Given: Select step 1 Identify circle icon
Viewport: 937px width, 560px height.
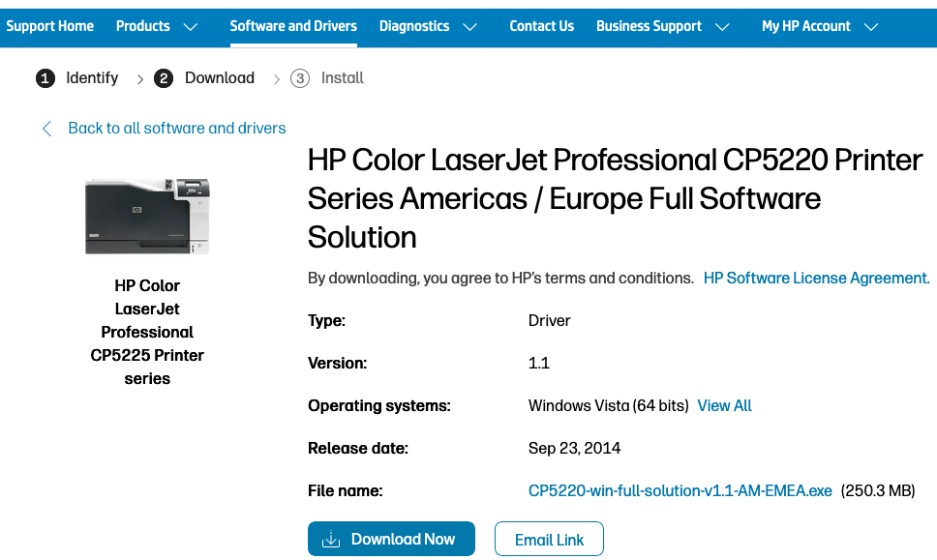Looking at the screenshot, I should pyautogui.click(x=45, y=78).
